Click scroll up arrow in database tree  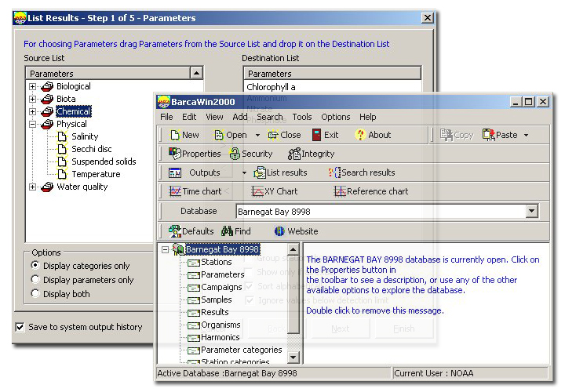click(x=293, y=249)
